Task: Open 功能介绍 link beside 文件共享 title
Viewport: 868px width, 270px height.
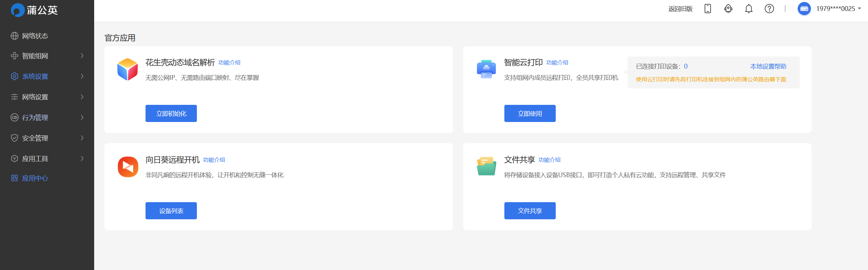Action: pyautogui.click(x=550, y=160)
